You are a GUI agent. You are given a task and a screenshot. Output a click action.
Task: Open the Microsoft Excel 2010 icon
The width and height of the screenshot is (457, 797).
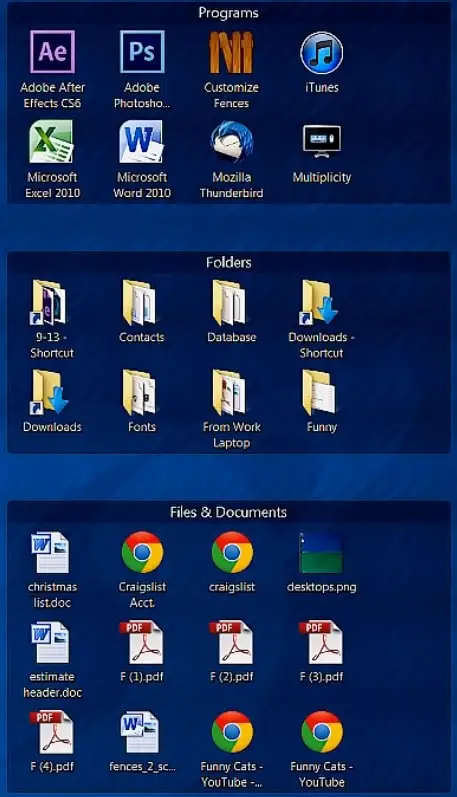(x=51, y=142)
